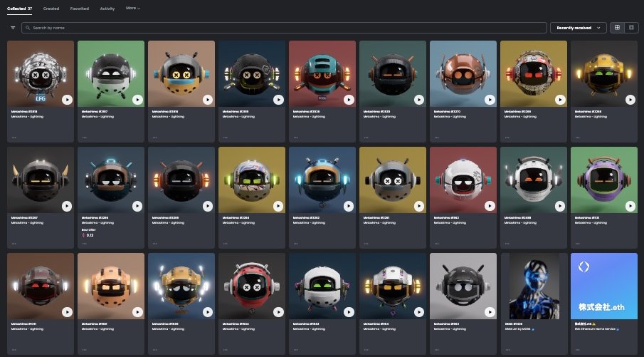Viewport: 644px width, 357px height.
Task: Play the tan-background robot with yellow X eyes
Action: click(x=208, y=100)
